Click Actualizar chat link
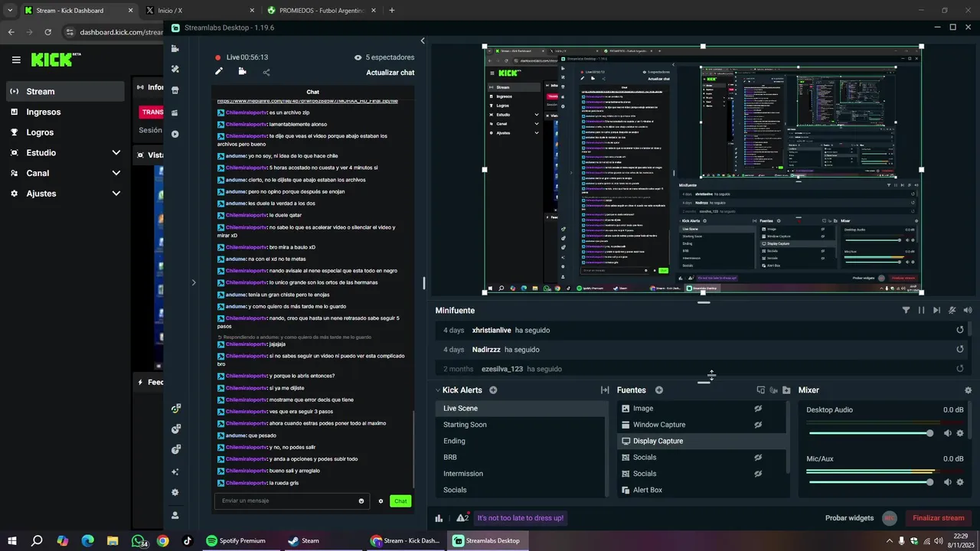Viewport: 980px width, 551px height. pos(390,73)
